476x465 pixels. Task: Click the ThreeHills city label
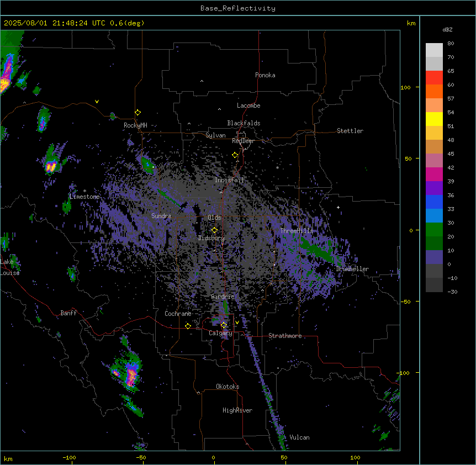pos(297,231)
